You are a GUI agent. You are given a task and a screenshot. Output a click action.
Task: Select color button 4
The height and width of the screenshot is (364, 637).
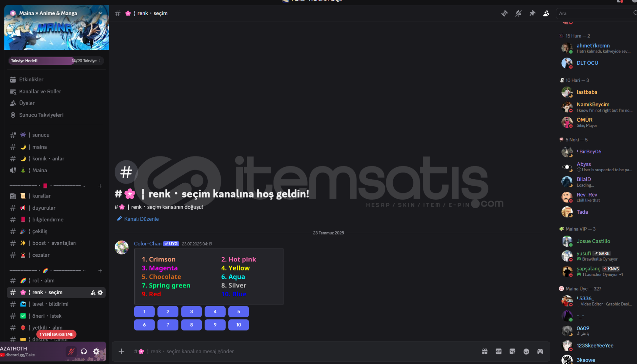click(215, 312)
